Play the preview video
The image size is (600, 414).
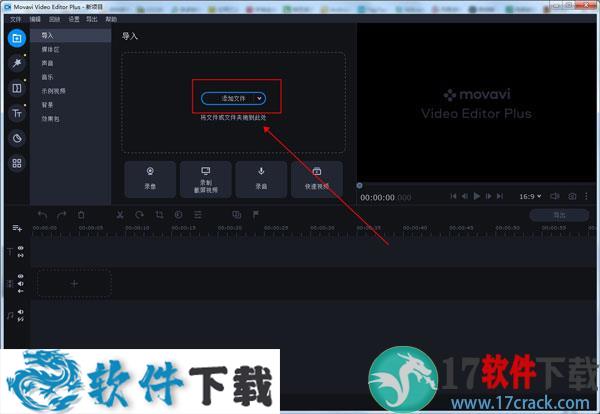[x=477, y=196]
